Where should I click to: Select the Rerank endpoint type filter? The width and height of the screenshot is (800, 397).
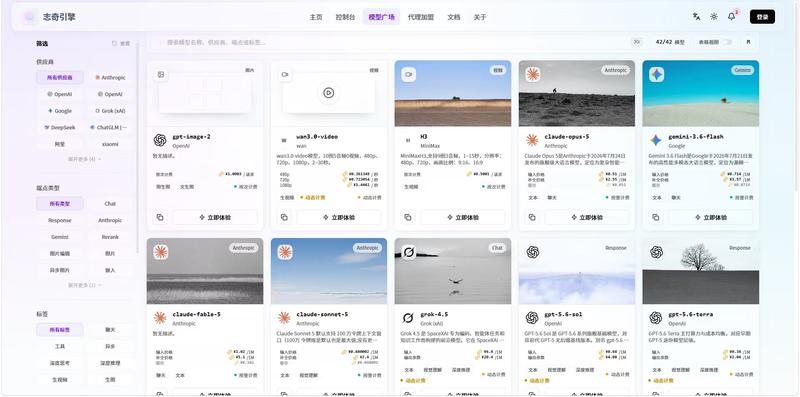[x=110, y=237]
